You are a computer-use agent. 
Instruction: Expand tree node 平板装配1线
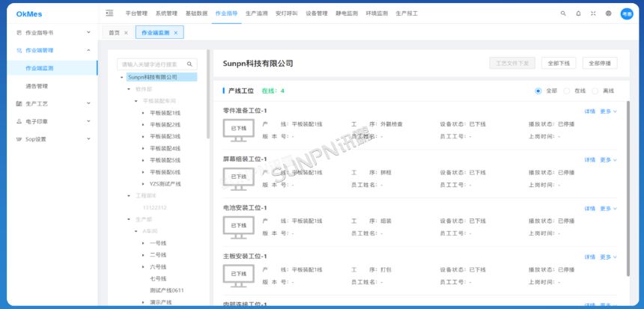coord(143,113)
